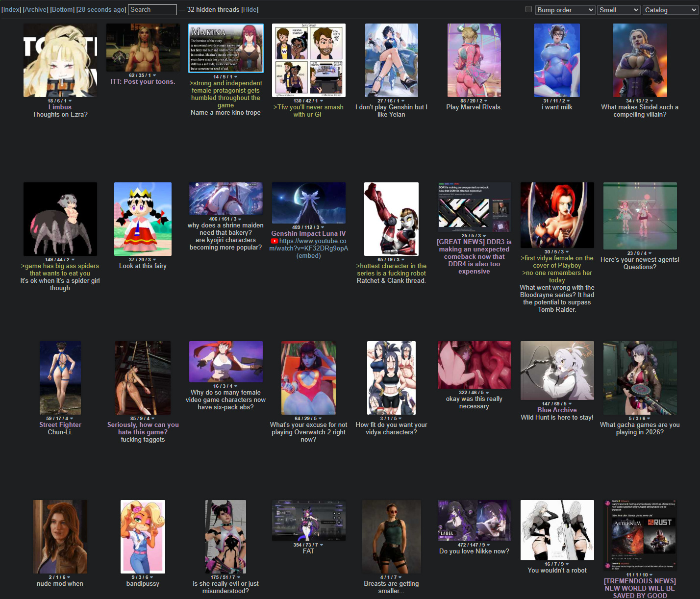Toggle the checkbox beside Bump order
Image resolution: width=700 pixels, height=599 pixels.
(x=528, y=9)
